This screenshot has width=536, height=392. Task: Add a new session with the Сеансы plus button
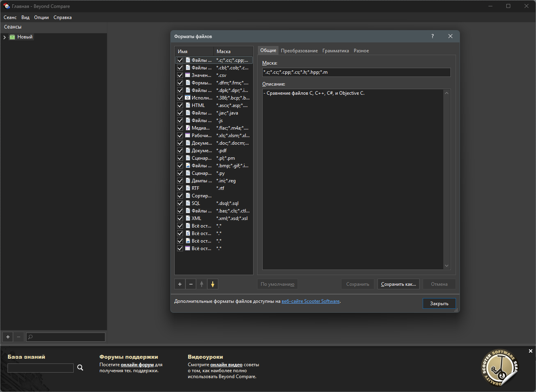(x=8, y=337)
